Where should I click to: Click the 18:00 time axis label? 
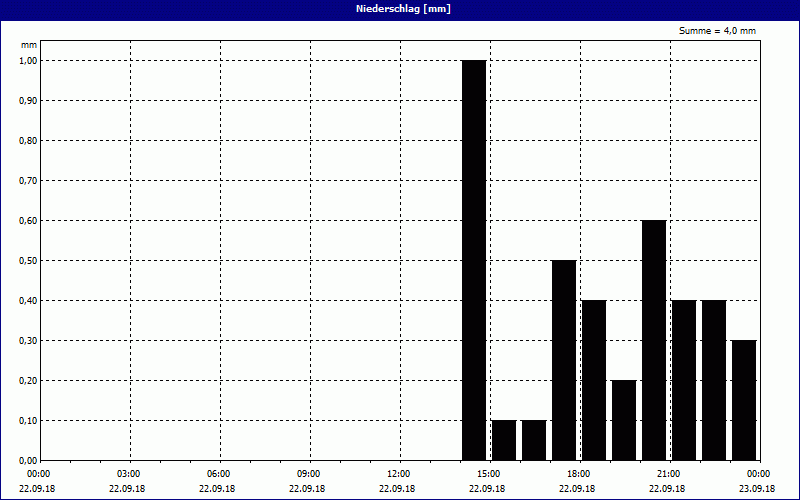coord(578,474)
